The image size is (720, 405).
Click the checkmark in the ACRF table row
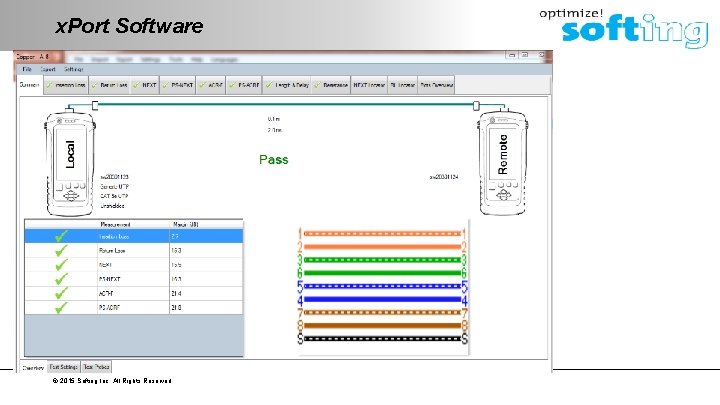click(61, 293)
